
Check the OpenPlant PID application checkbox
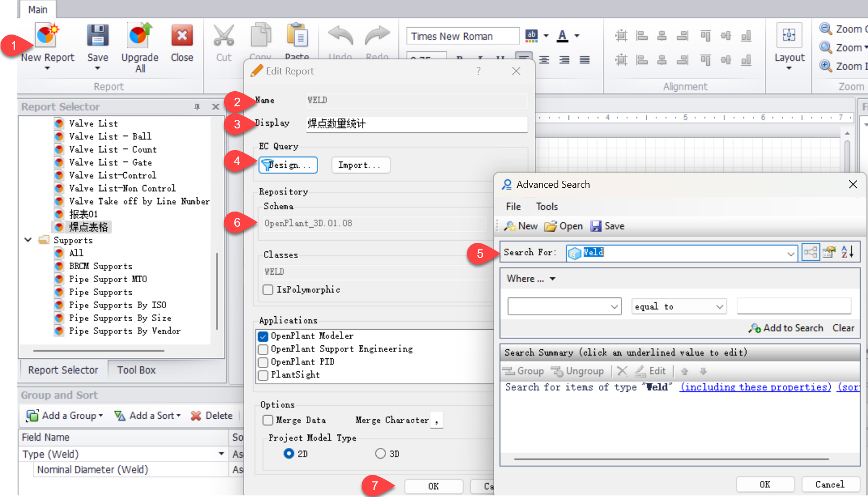263,362
